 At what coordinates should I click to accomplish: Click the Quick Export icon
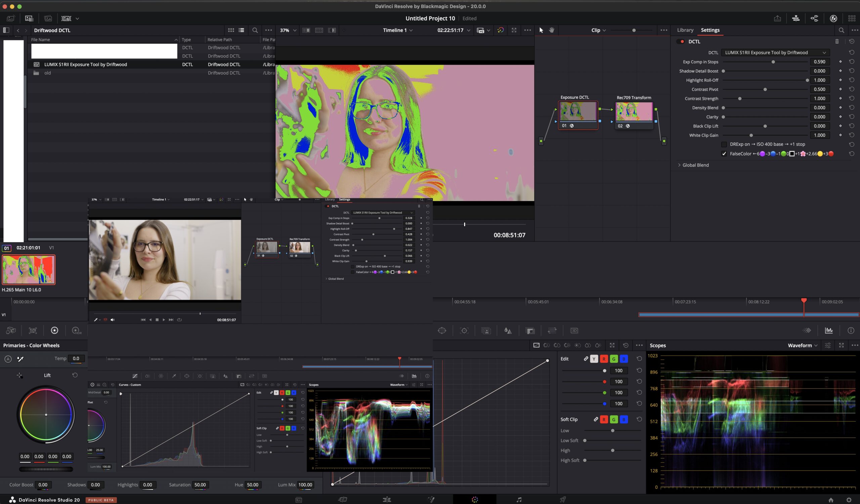coord(777,18)
